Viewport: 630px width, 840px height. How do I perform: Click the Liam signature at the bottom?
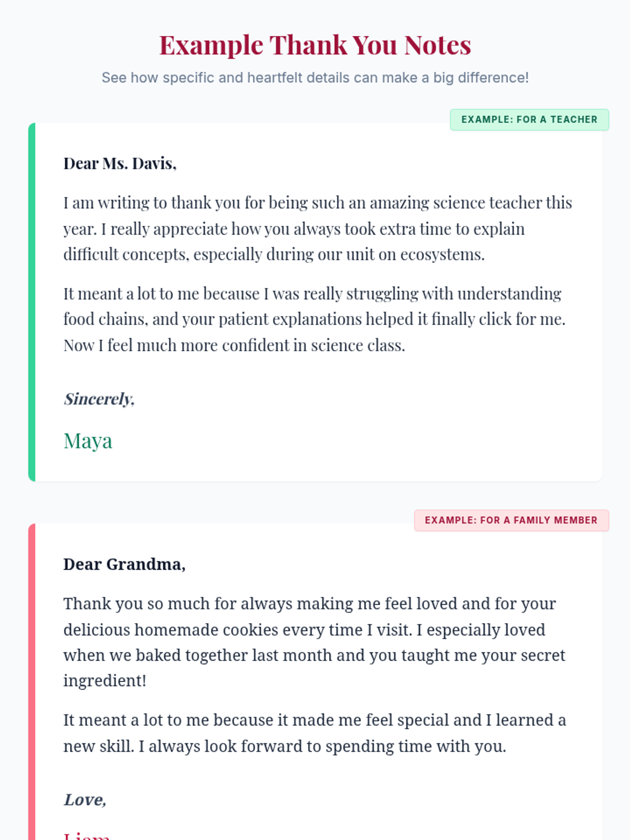tap(87, 835)
